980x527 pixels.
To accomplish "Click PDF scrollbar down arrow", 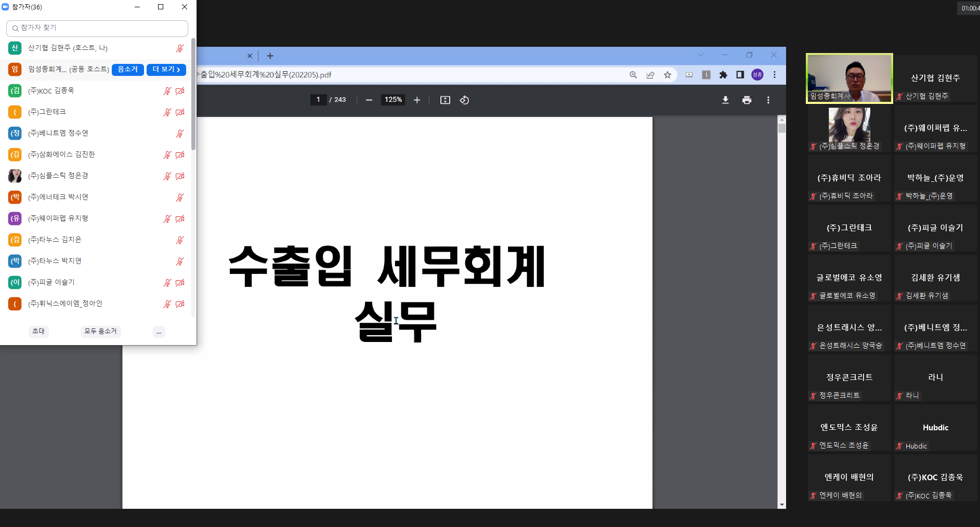I will point(782,505).
